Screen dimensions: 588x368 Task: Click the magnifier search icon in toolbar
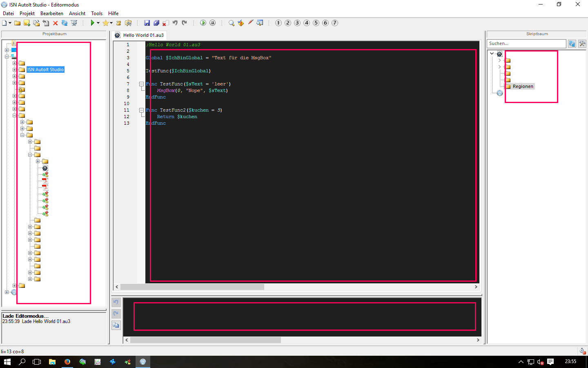click(x=232, y=23)
